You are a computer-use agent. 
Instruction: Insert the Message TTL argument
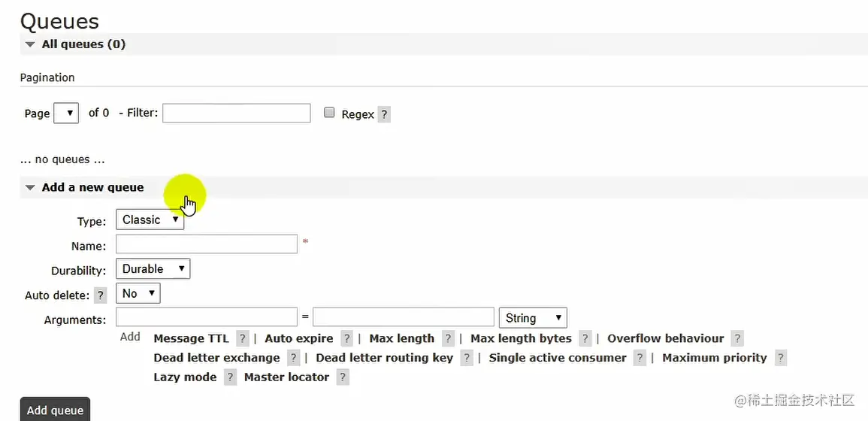[191, 338]
